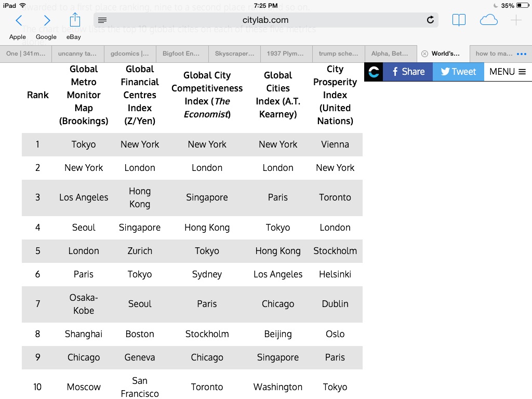Enable Reader view in address bar
This screenshot has width=532, height=399.
coord(102,20)
